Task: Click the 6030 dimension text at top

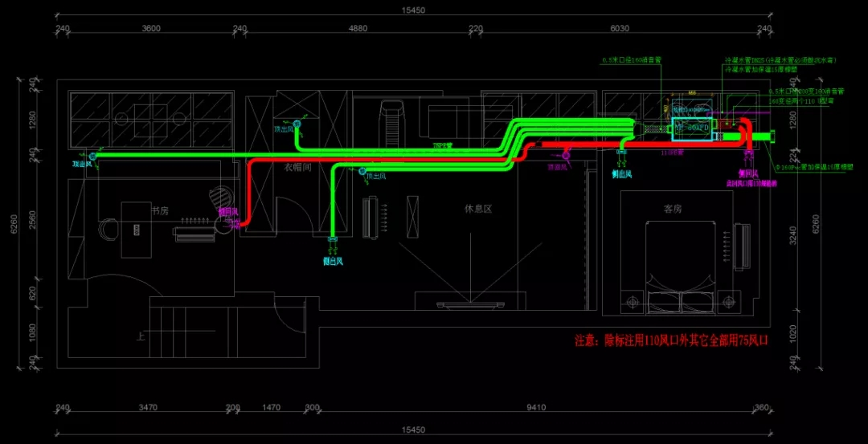Action: coord(620,28)
